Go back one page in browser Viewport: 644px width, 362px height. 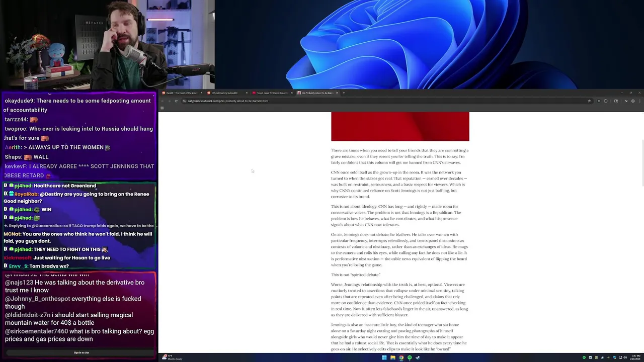click(x=163, y=101)
